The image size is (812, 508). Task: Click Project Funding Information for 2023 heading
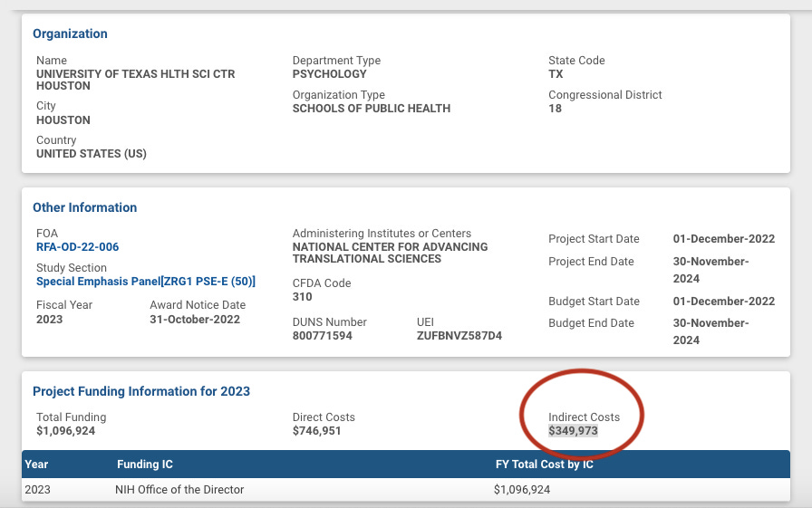click(141, 391)
